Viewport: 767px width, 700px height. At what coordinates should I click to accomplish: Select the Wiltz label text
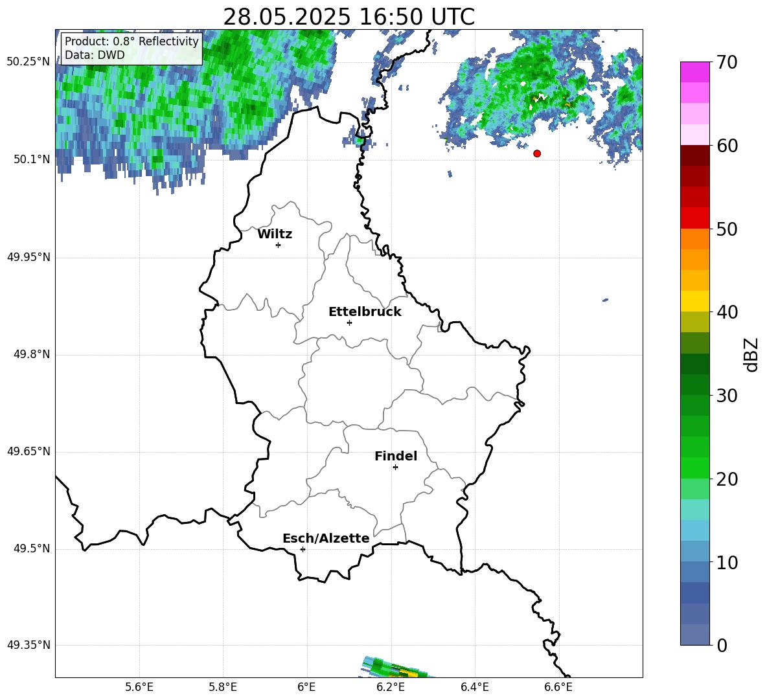(x=275, y=234)
